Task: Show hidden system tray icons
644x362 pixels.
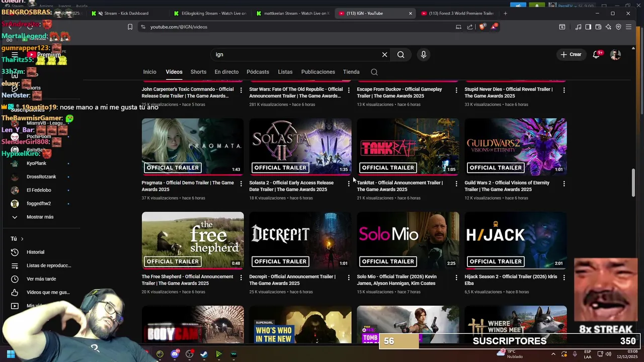Action: [x=553, y=354]
